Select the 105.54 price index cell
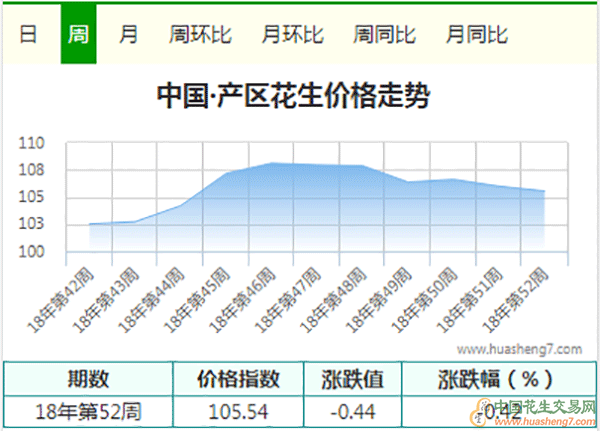This screenshot has width=600, height=431. point(239,411)
